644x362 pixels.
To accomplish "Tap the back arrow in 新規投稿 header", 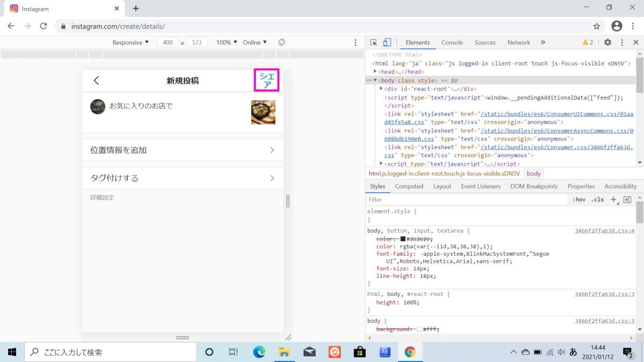I will pos(97,80).
